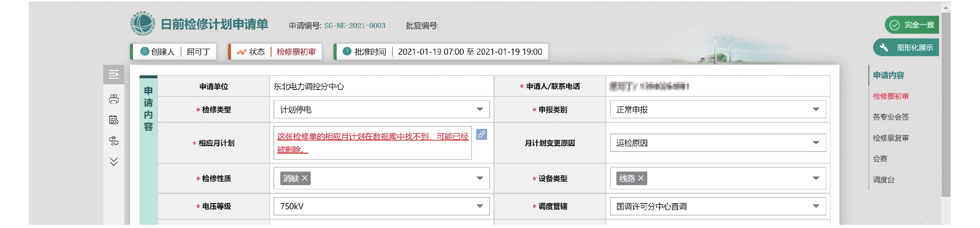980x228 pixels.
Task: Click the approved time range value
Action: (x=470, y=52)
